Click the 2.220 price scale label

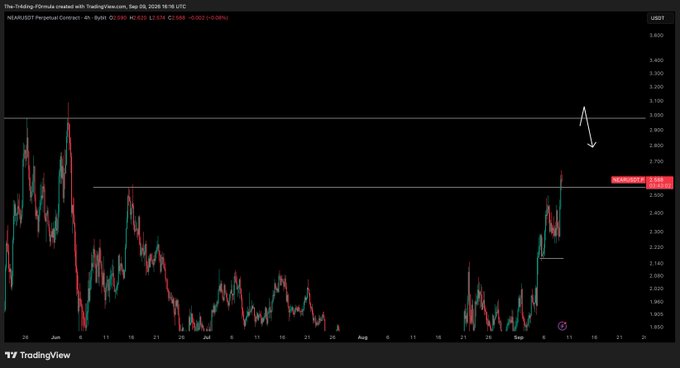[x=656, y=247]
